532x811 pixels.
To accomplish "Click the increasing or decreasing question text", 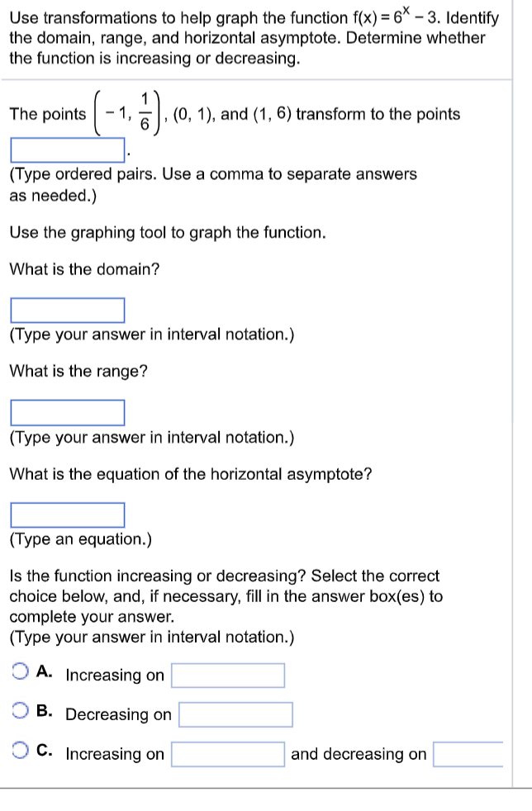I will click(x=219, y=576).
